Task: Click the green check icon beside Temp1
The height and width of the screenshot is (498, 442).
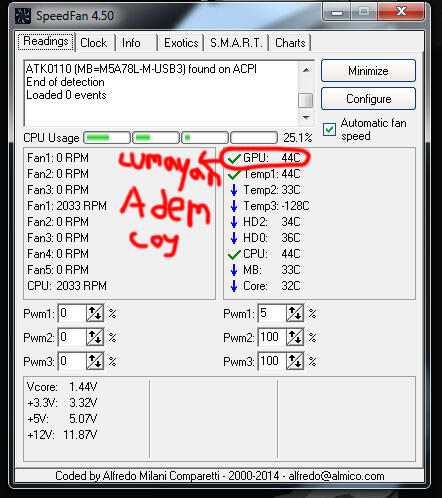Action: (x=234, y=174)
